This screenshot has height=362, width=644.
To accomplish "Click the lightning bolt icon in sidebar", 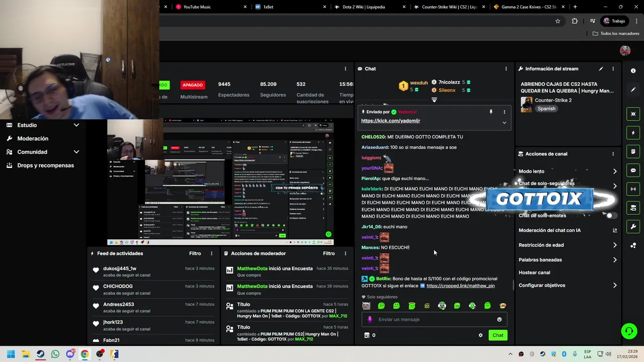I will (633, 133).
